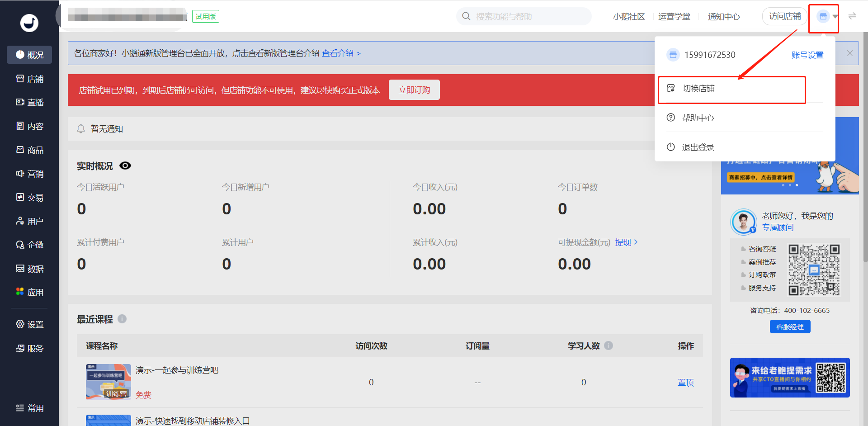
Task: Click the 最近课程 info icon
Action: tap(122, 319)
